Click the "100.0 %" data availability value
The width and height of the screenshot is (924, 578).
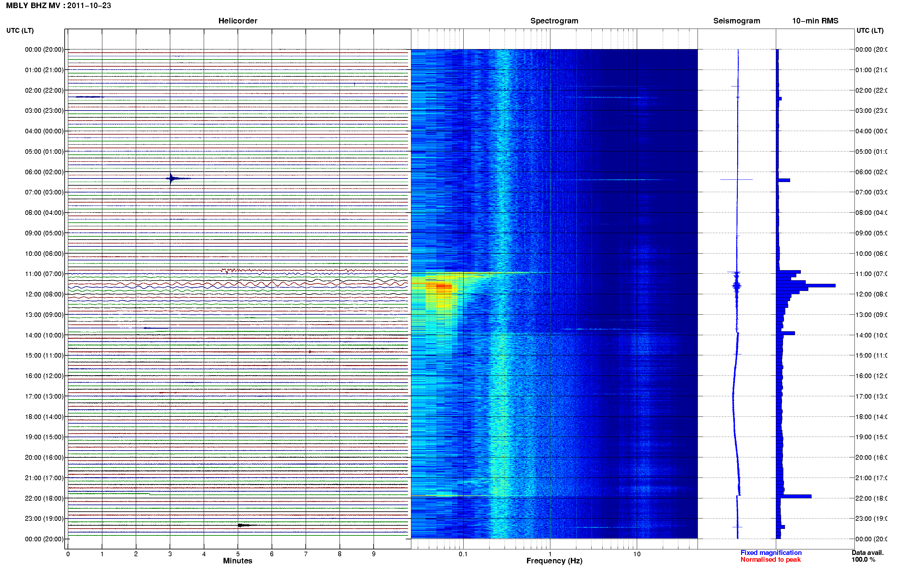click(x=863, y=560)
